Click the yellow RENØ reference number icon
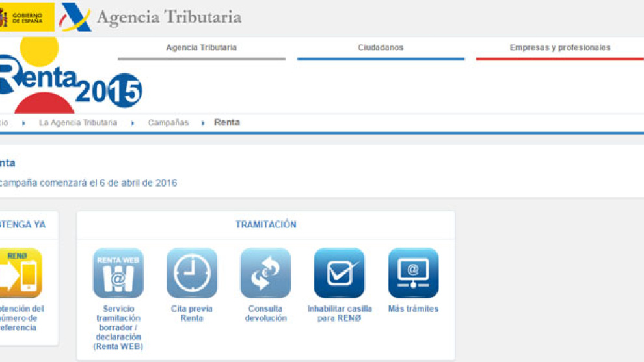The height and width of the screenshot is (362, 644). pyautogui.click(x=20, y=274)
